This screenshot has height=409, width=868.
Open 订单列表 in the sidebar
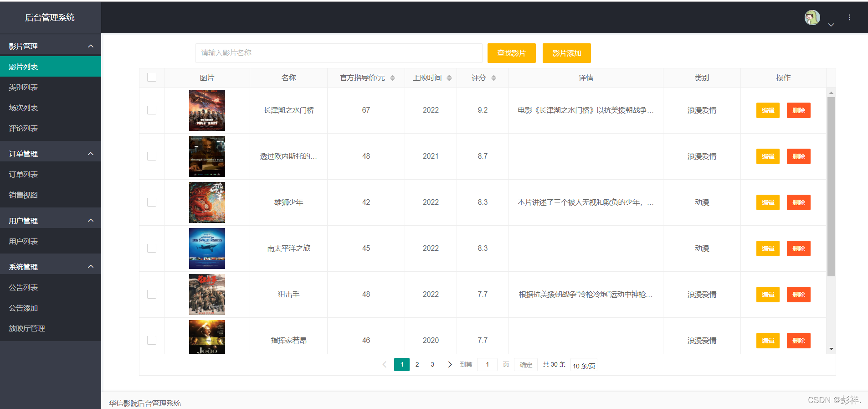pos(51,174)
